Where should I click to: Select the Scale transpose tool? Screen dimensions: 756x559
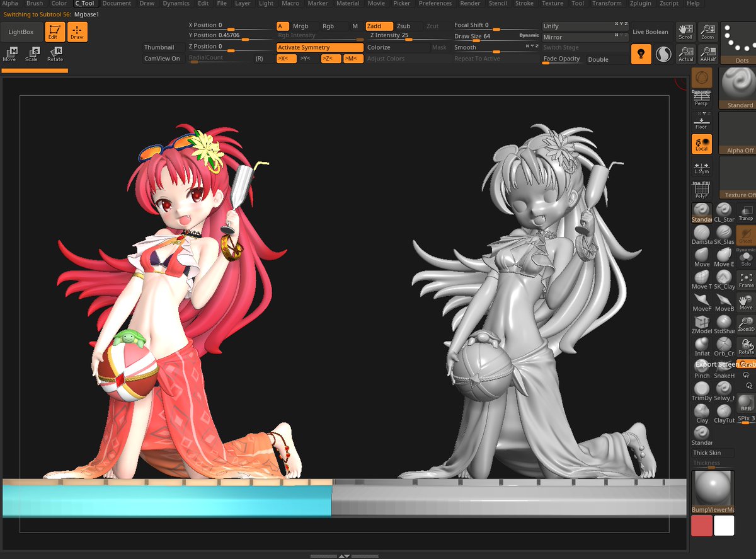31,54
